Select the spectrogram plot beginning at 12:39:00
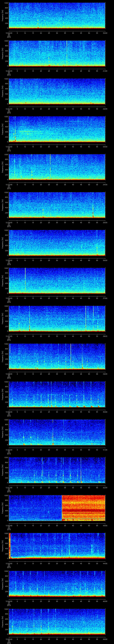This screenshot has width=114, height=644. (x=57, y=394)
